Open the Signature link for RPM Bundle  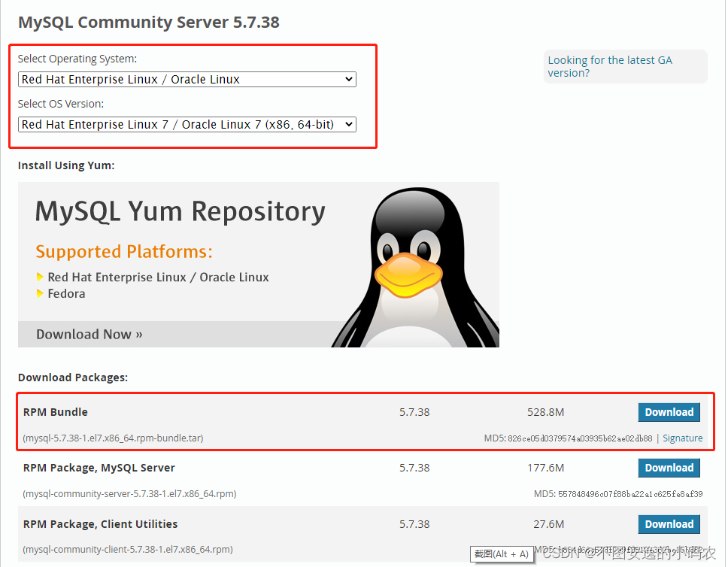pos(683,438)
